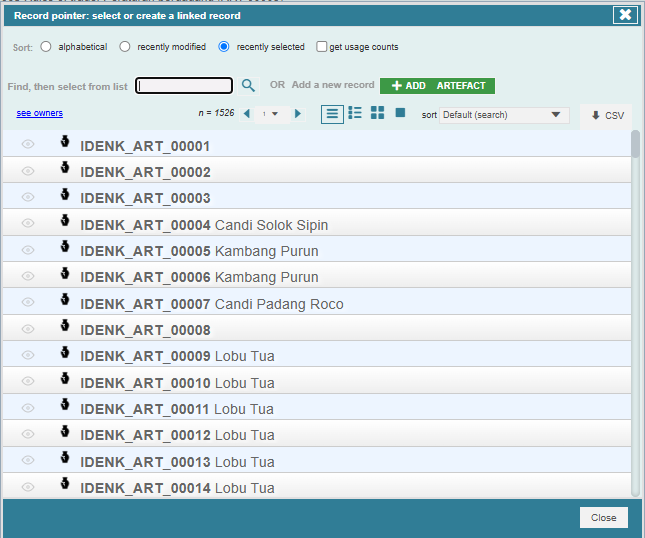Viewport: 645px width, 538px height.
Task: Click artefact icon of IDENK_ART_00009
Action: point(65,352)
